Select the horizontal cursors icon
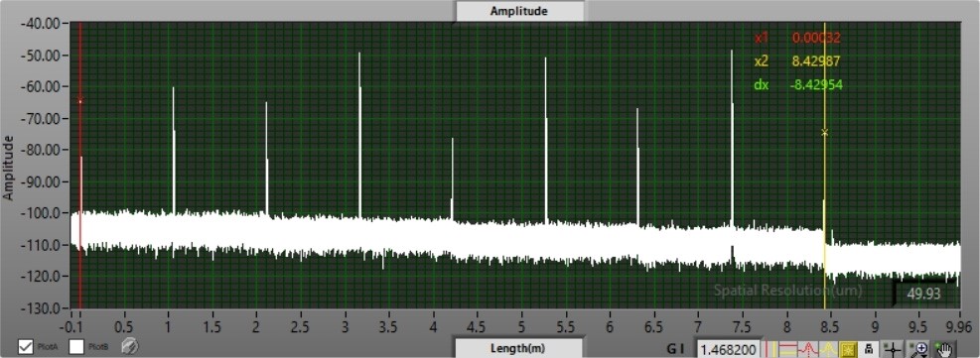The width and height of the screenshot is (980, 358). coord(788,348)
